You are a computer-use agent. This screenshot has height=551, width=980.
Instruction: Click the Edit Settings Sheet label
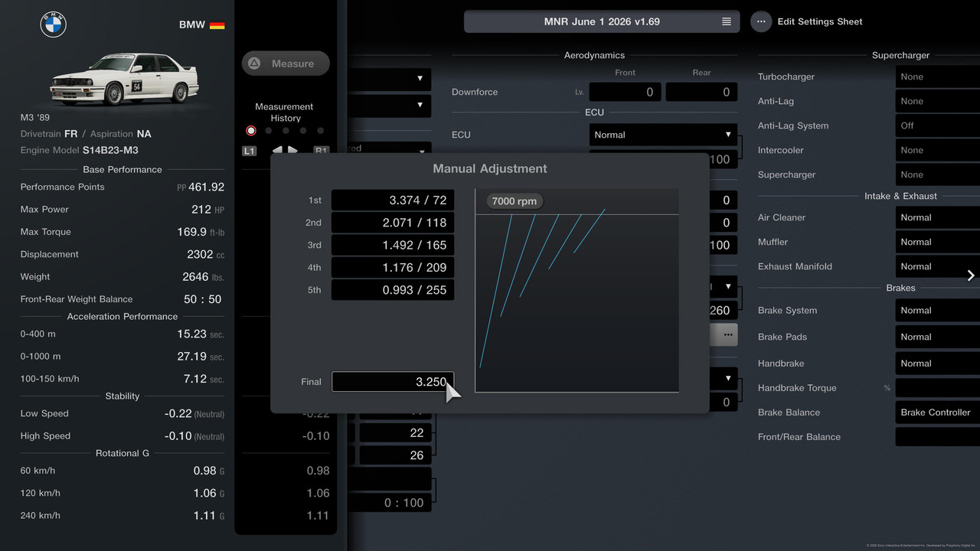pyautogui.click(x=820, y=21)
